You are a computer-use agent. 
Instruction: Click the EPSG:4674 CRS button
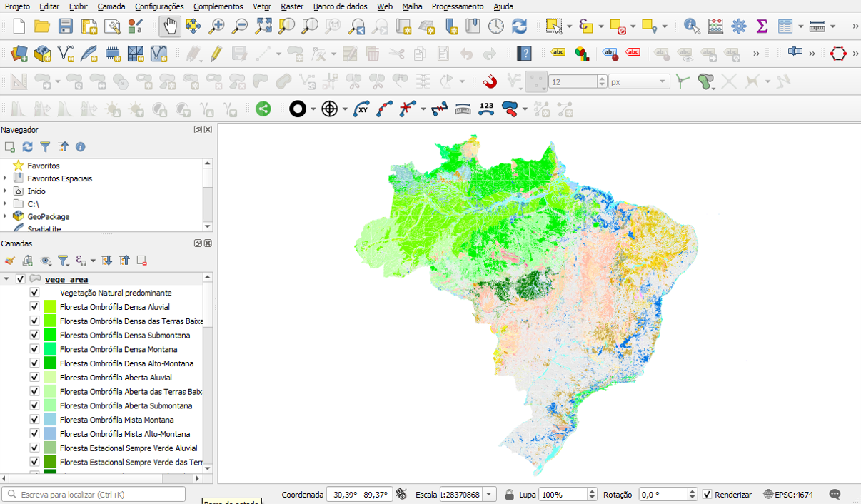point(788,495)
